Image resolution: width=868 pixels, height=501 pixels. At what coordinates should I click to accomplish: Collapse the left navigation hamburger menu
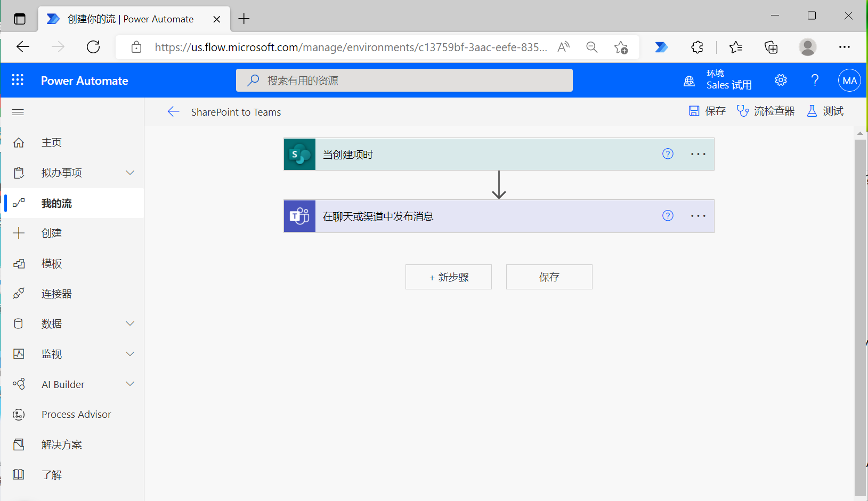(18, 112)
